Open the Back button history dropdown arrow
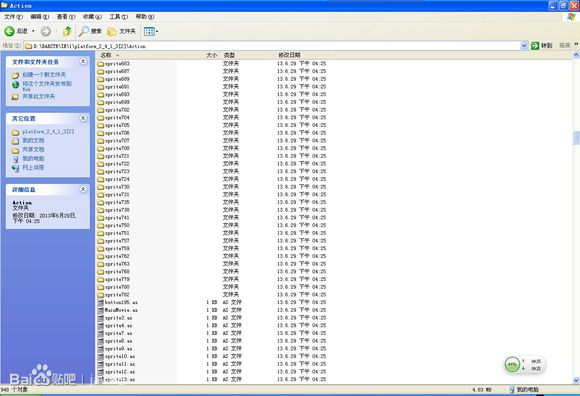Image resolution: width=580 pixels, height=396 pixels. [x=33, y=31]
